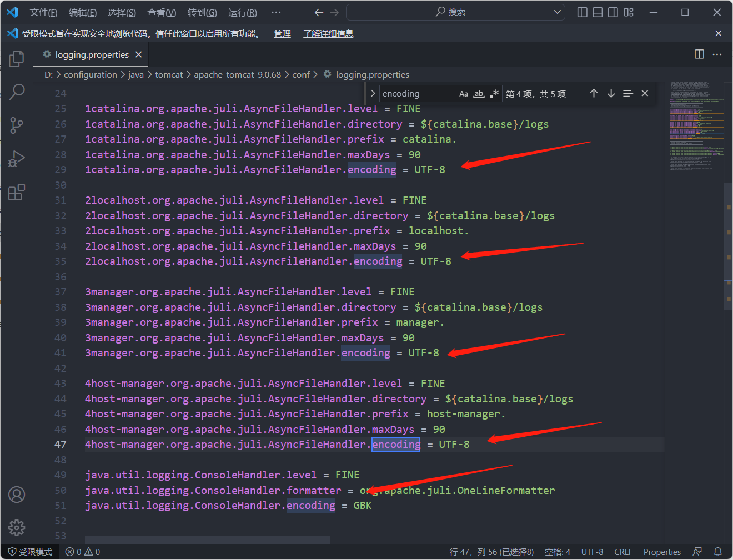733x560 pixels.
Task: Click the find input containing encoding
Action: (416, 94)
